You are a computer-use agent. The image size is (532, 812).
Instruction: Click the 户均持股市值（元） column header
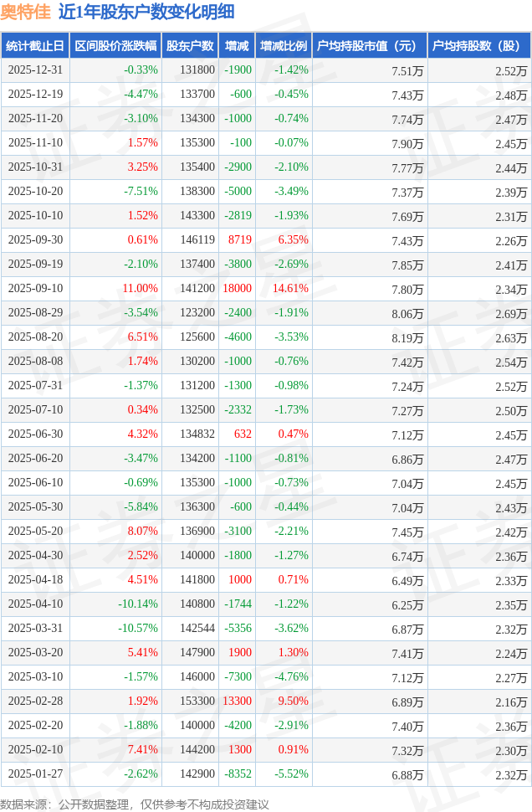tap(368, 46)
